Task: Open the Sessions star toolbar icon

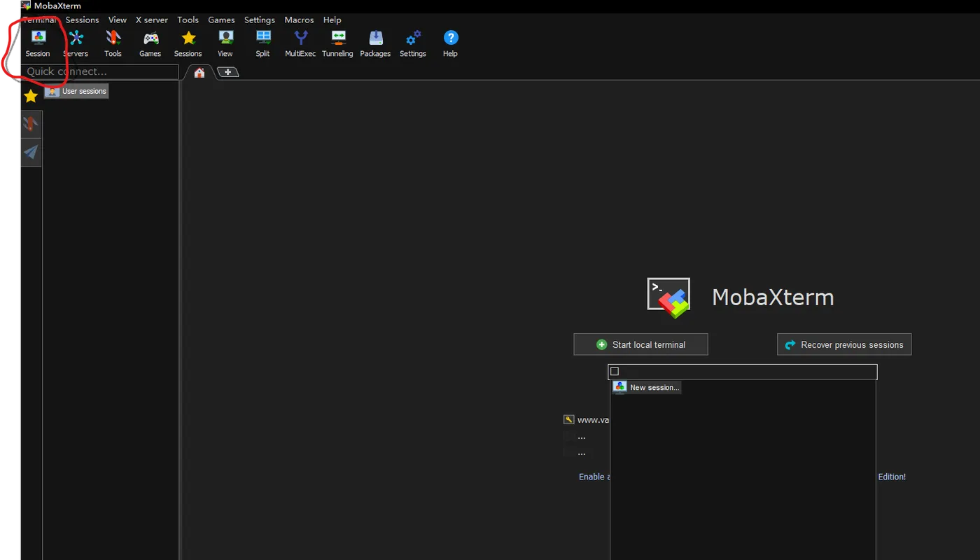Action: click(x=188, y=43)
